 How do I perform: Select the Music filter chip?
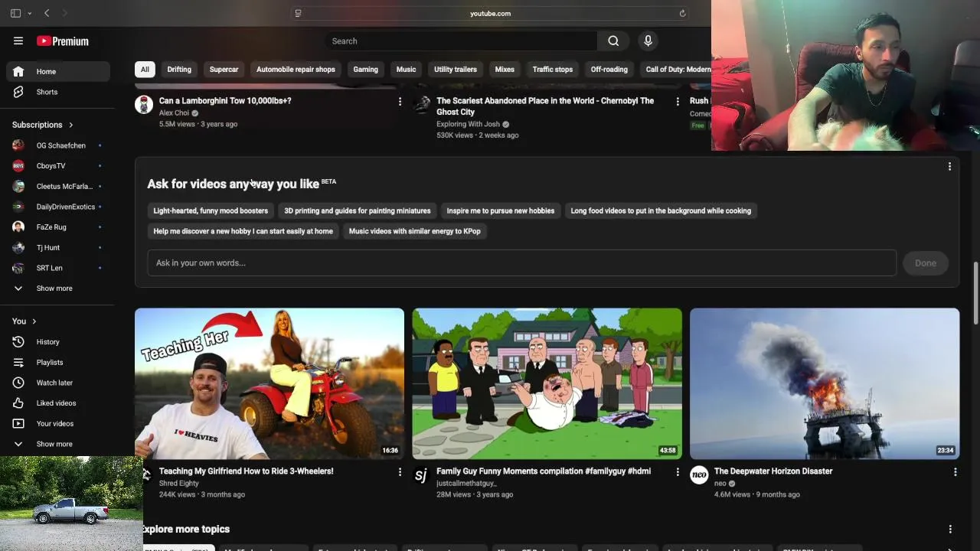406,70
